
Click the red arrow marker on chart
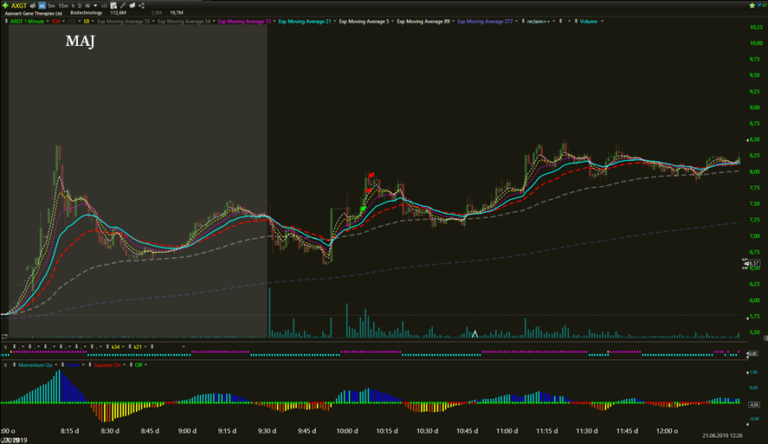coord(370,178)
